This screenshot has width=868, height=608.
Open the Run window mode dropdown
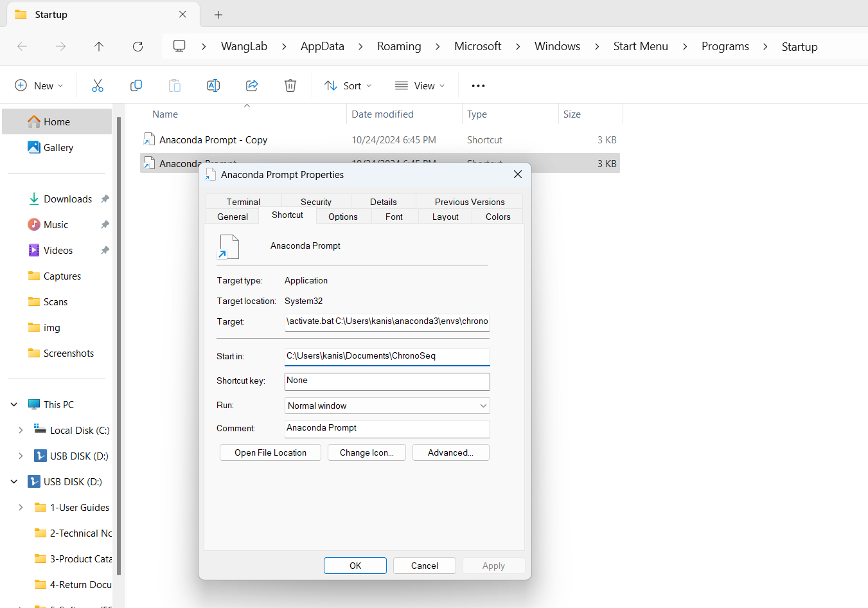click(387, 406)
